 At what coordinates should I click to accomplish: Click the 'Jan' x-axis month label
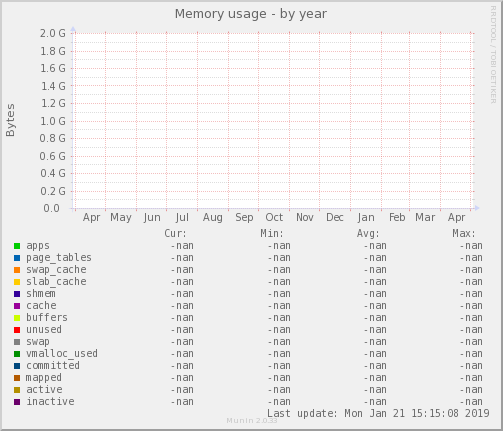coord(366,218)
